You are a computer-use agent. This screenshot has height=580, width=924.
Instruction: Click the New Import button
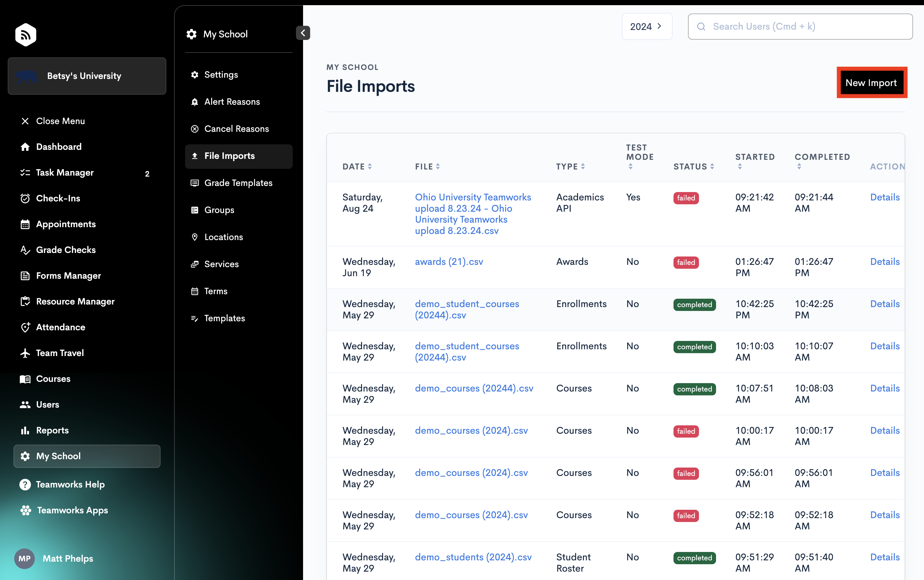pos(871,83)
